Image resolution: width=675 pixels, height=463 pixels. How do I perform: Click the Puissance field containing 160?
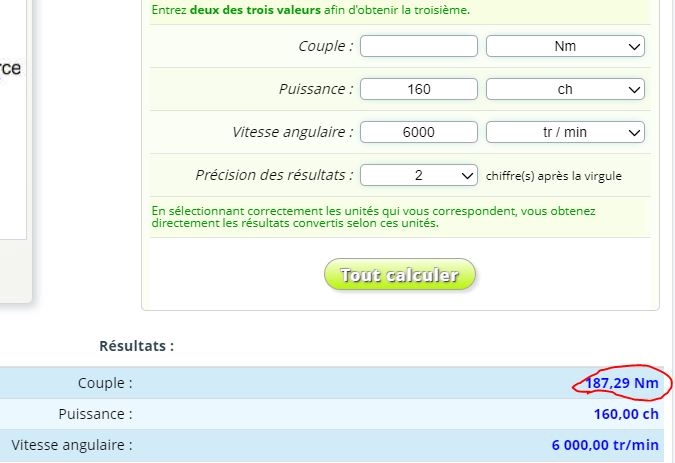click(419, 89)
